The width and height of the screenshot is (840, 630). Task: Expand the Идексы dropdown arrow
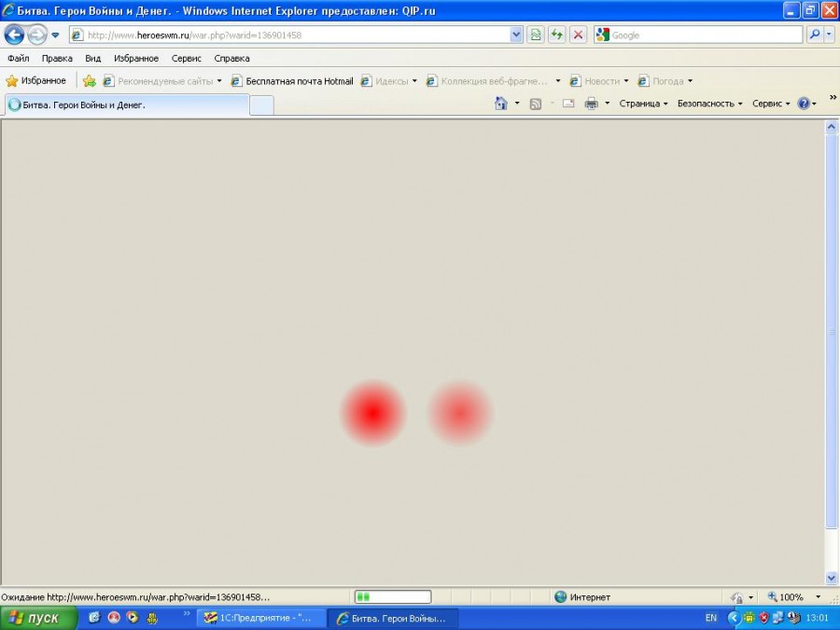coord(414,81)
